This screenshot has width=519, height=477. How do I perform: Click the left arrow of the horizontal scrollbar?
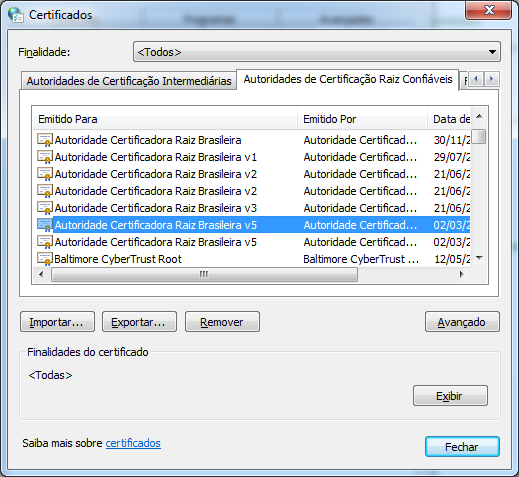coord(41,275)
